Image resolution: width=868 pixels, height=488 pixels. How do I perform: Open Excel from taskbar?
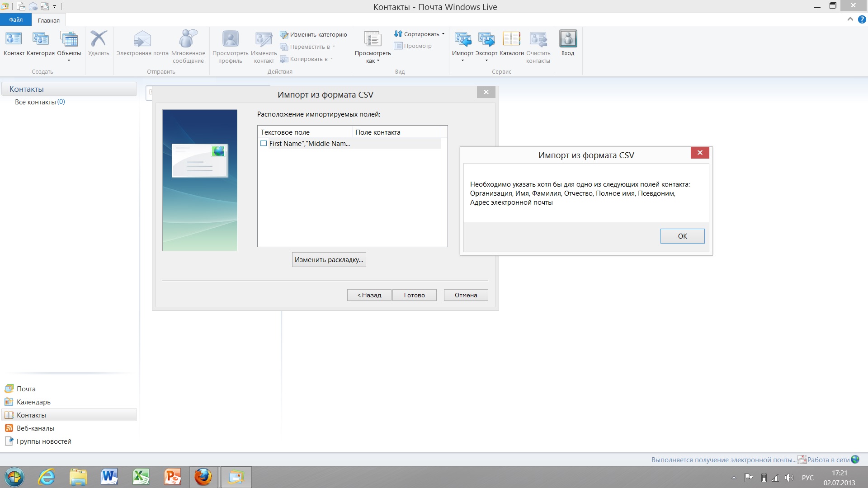click(x=141, y=477)
